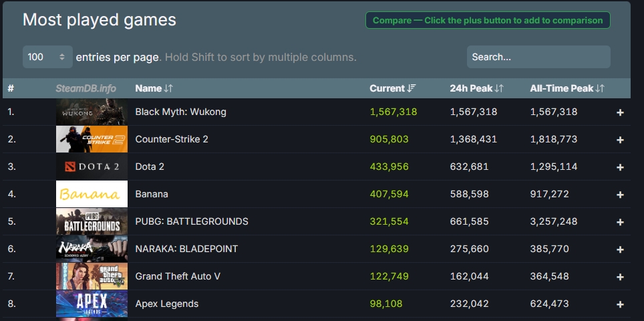
Task: Sort by 24h Peak column
Action: (476, 88)
